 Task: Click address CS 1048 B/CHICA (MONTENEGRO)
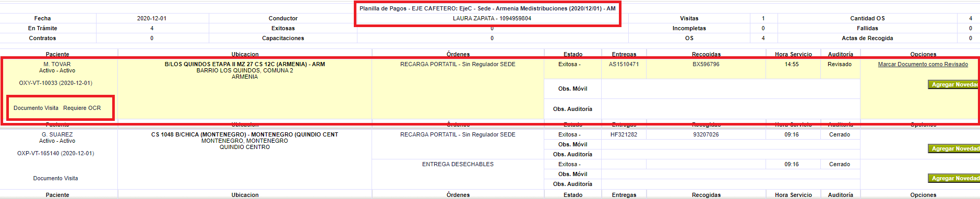[245, 134]
